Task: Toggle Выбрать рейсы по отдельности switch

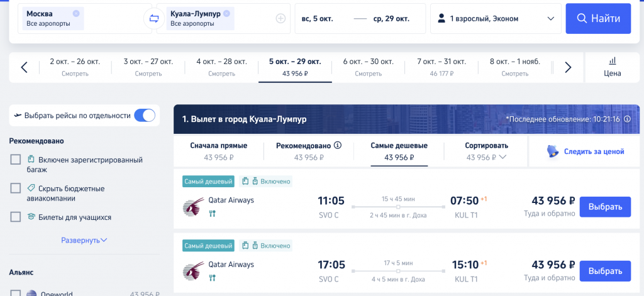Action: click(x=145, y=116)
